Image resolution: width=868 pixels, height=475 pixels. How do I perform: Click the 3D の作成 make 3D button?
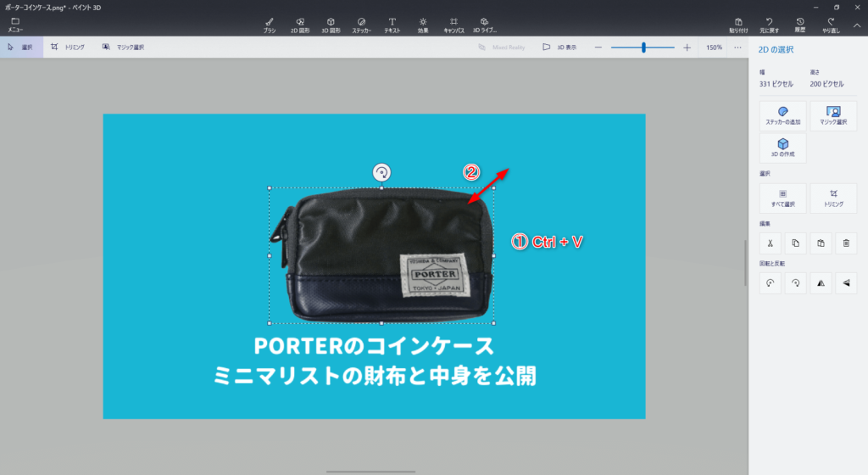(782, 148)
